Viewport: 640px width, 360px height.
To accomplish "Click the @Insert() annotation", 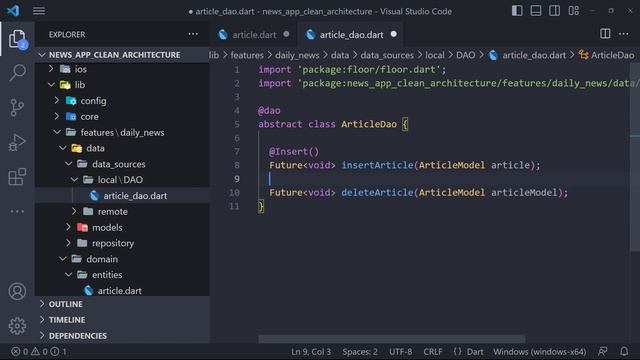I will [294, 151].
